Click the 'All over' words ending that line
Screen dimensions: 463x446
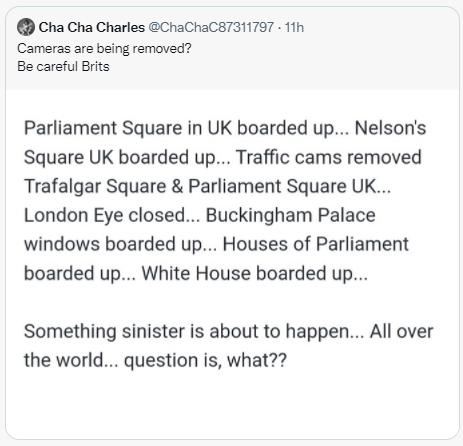click(x=401, y=332)
